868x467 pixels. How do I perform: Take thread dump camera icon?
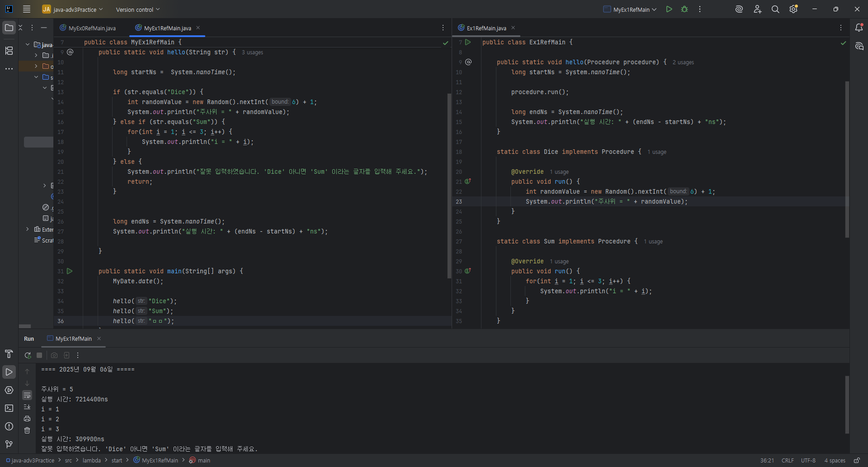coord(54,355)
